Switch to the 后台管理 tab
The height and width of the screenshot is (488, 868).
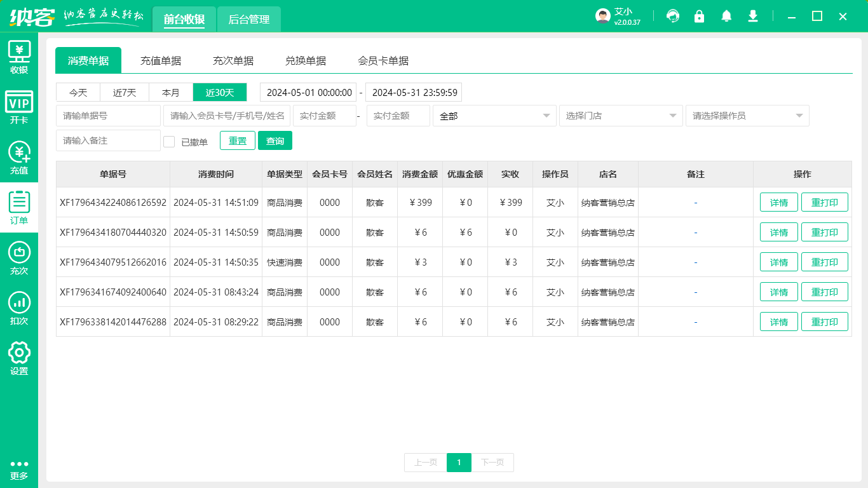click(x=249, y=20)
